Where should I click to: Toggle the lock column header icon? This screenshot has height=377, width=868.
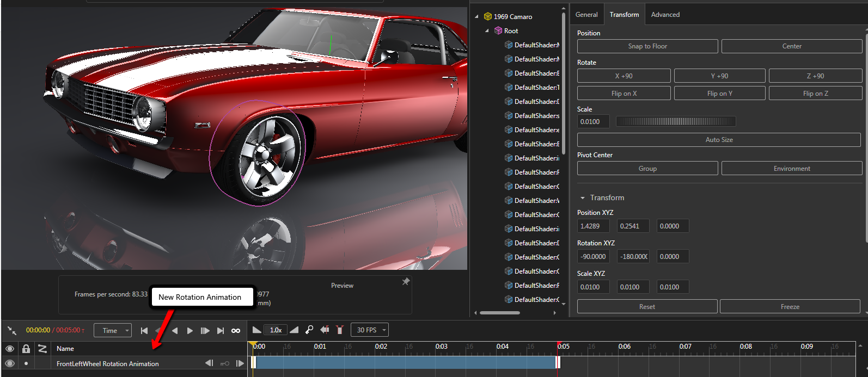(x=26, y=348)
